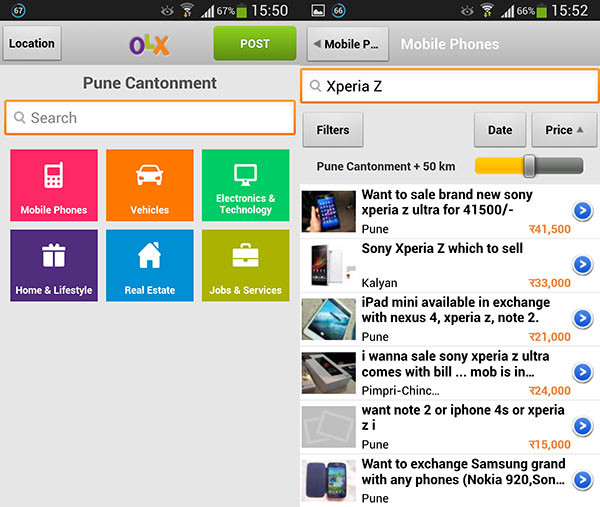Open arrow for Pimpri-Chinc listing

point(583,372)
